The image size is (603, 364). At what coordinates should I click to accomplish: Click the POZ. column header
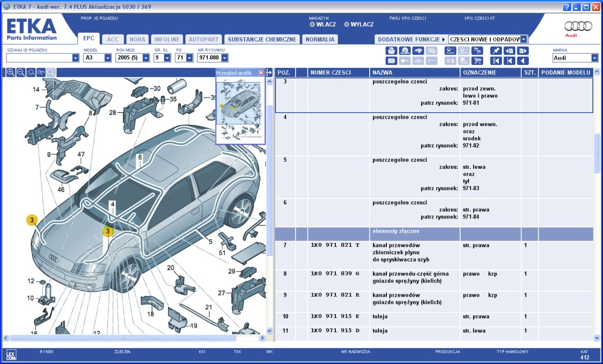point(285,72)
